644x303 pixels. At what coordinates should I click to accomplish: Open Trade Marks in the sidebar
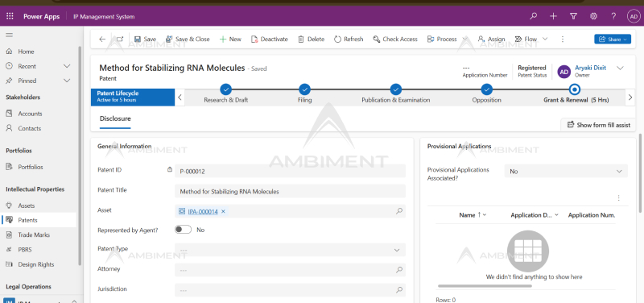point(34,235)
